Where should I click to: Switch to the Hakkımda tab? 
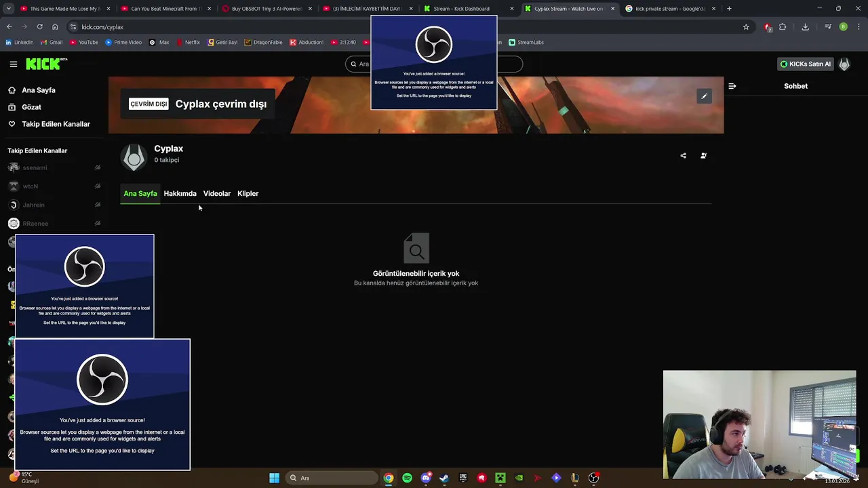tap(180, 193)
